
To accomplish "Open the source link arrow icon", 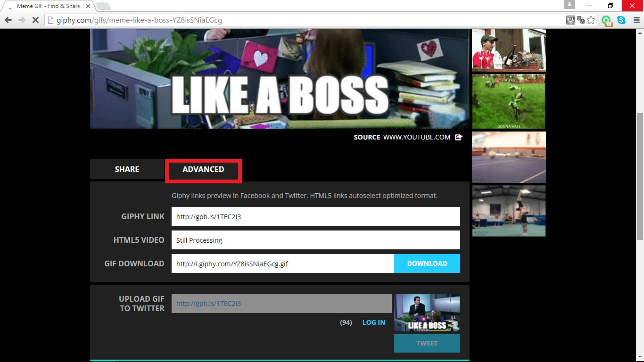I will [x=459, y=137].
